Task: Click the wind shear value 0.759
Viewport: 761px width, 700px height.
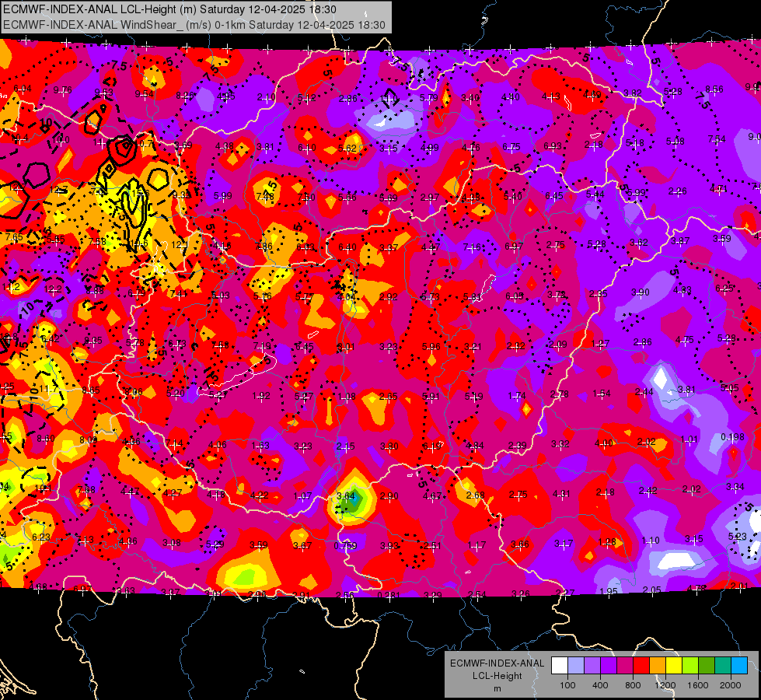Action: click(346, 545)
